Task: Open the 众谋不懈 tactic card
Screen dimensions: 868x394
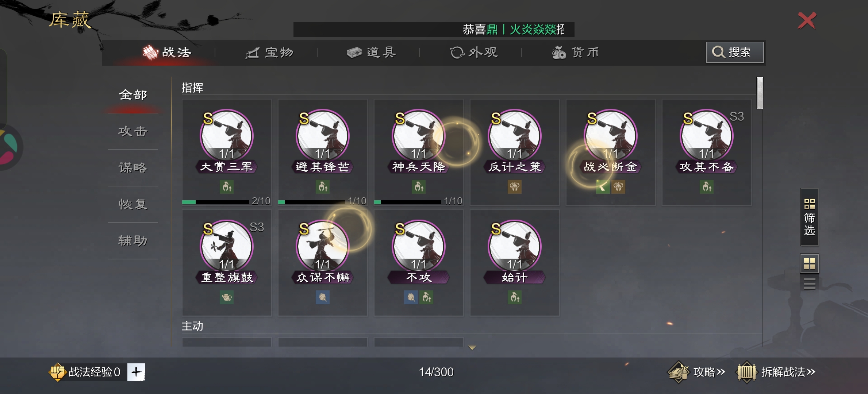Action: (322, 263)
